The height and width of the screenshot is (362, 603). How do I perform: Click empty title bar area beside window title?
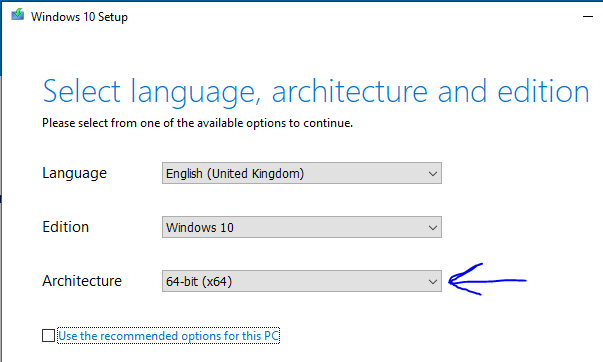click(346, 17)
